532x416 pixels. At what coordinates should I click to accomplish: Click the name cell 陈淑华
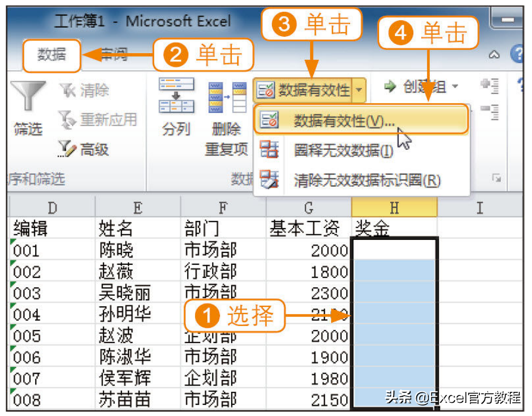coord(138,357)
